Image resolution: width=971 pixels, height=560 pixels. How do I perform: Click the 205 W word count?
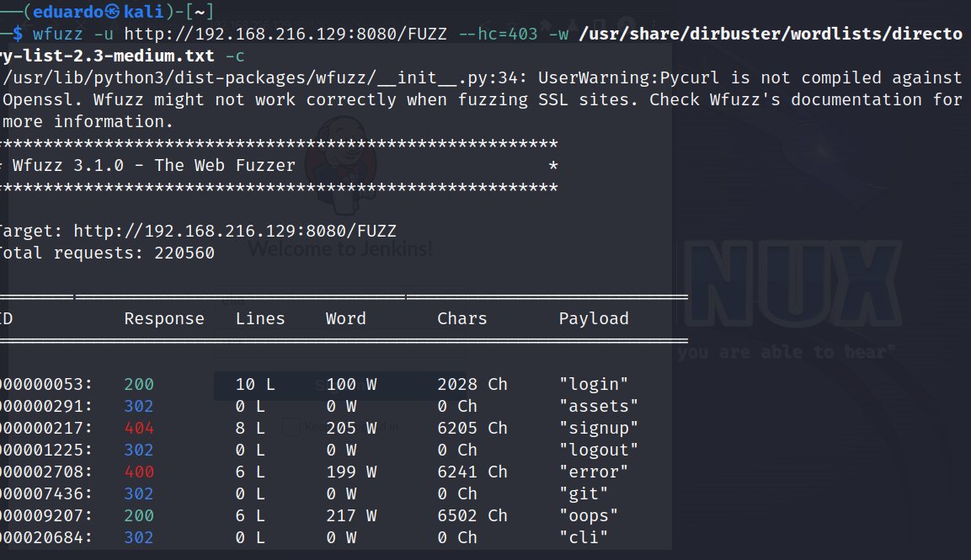point(351,428)
